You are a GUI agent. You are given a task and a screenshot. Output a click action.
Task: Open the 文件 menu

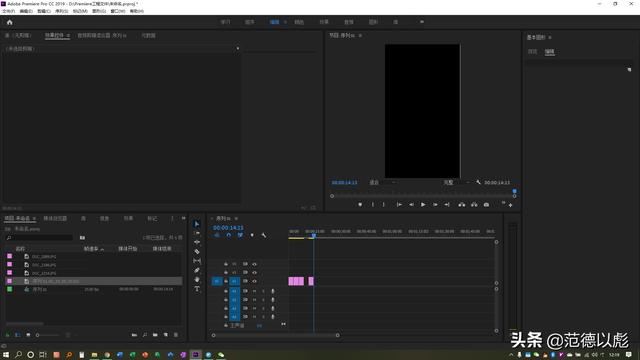tap(8, 11)
